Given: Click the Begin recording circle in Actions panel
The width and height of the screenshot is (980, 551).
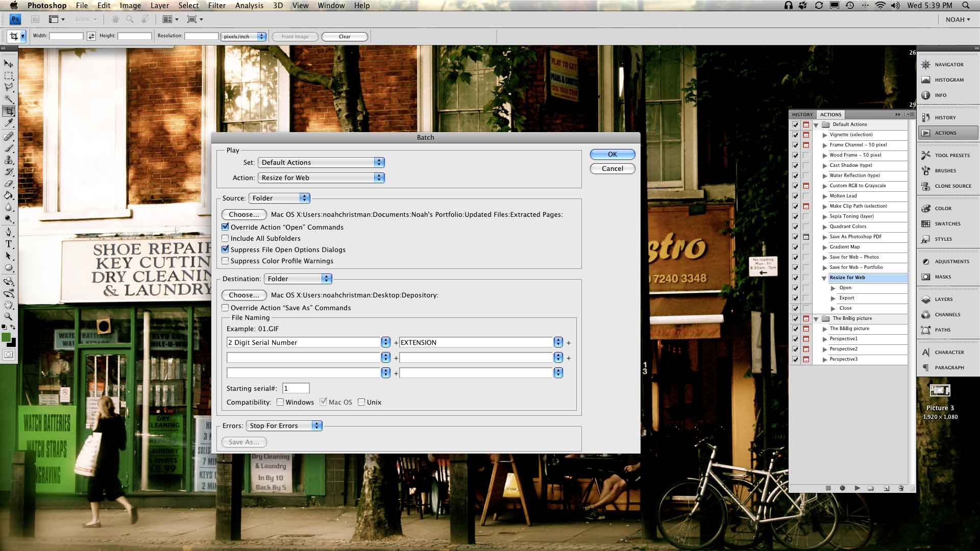Looking at the screenshot, I should (x=842, y=488).
